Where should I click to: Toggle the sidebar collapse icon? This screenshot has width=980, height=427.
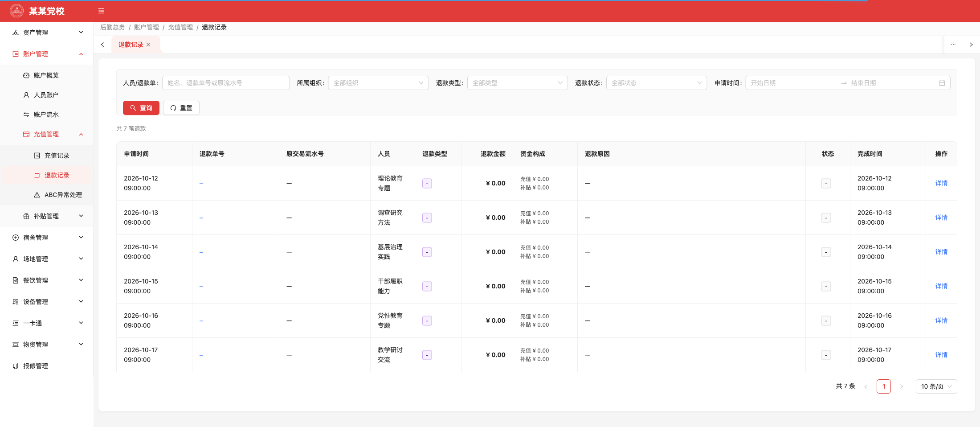[x=101, y=11]
